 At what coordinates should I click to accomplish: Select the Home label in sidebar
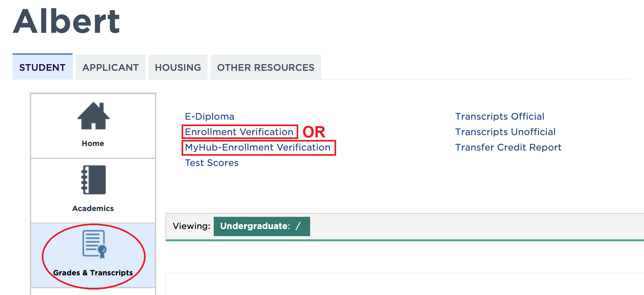[93, 143]
